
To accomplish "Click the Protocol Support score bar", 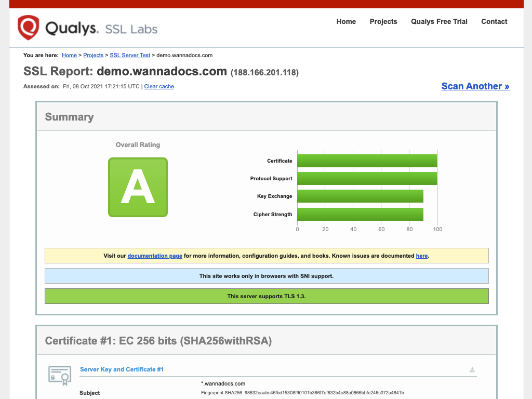I will (x=367, y=179).
